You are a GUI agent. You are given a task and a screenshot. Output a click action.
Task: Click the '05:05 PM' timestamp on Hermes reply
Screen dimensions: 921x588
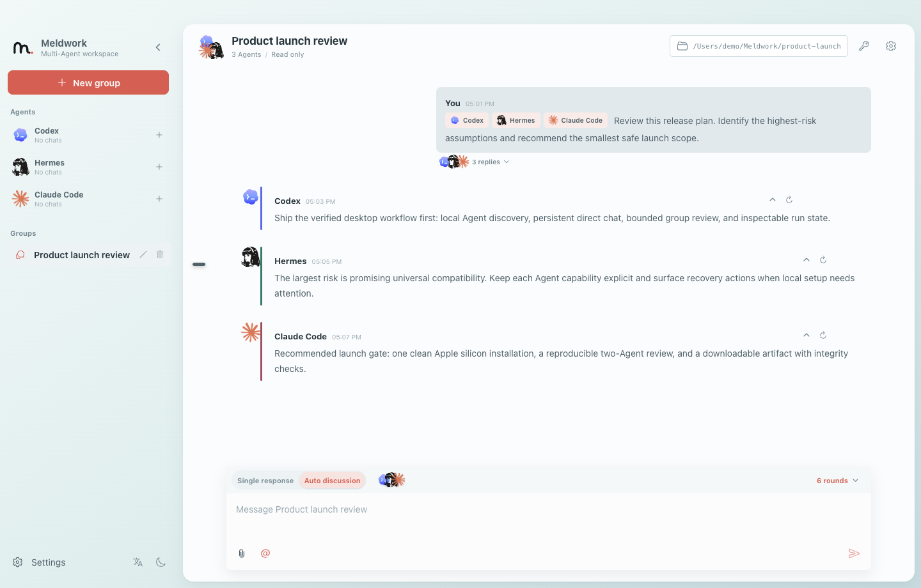coord(327,261)
